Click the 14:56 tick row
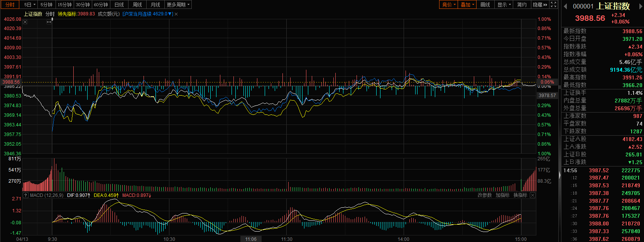This screenshot has height=242, width=644. (x=603, y=170)
